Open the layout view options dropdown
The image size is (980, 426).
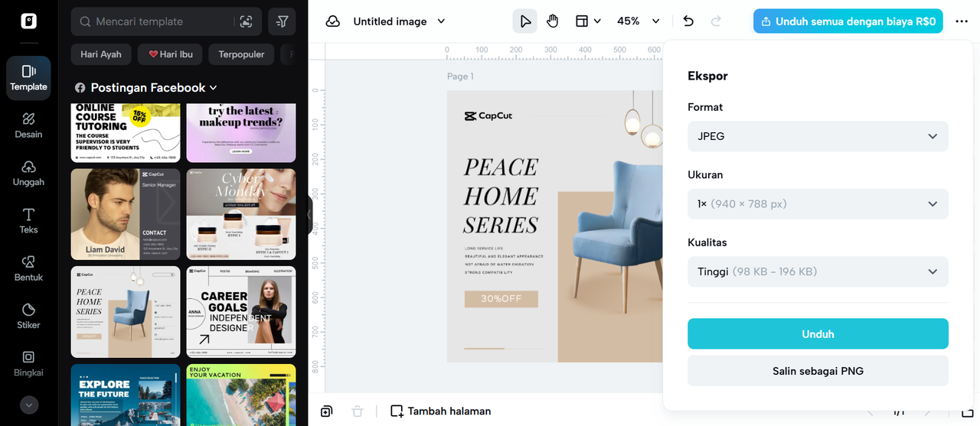coord(588,21)
